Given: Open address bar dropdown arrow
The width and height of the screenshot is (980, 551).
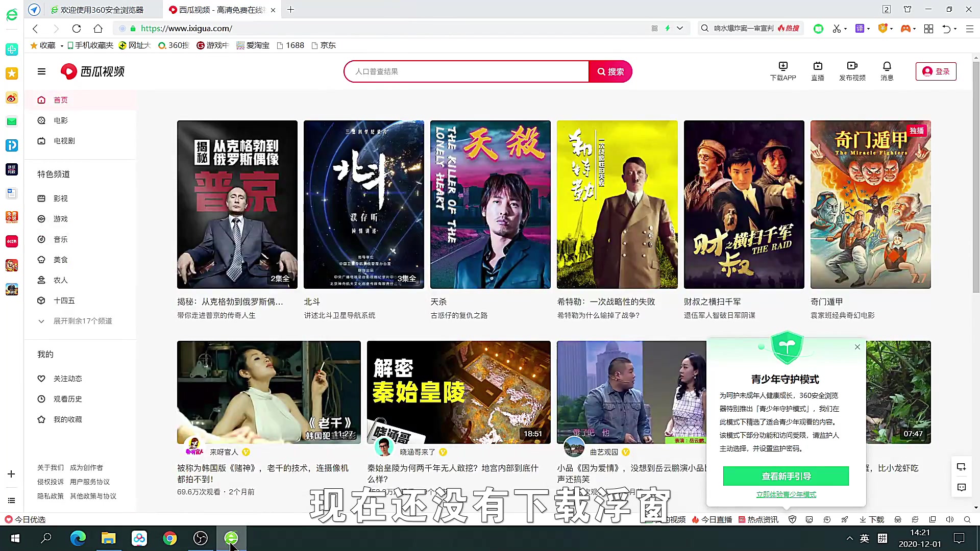Looking at the screenshot, I should click(x=680, y=29).
